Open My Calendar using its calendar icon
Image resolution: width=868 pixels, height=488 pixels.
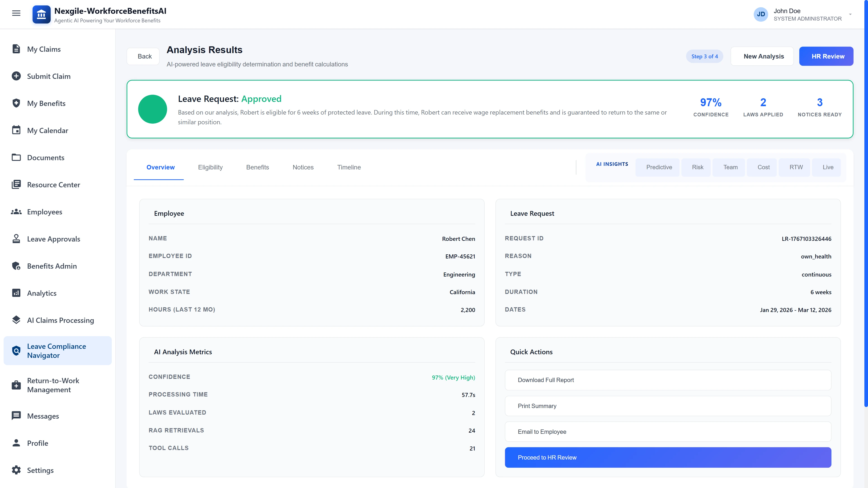[x=17, y=130]
